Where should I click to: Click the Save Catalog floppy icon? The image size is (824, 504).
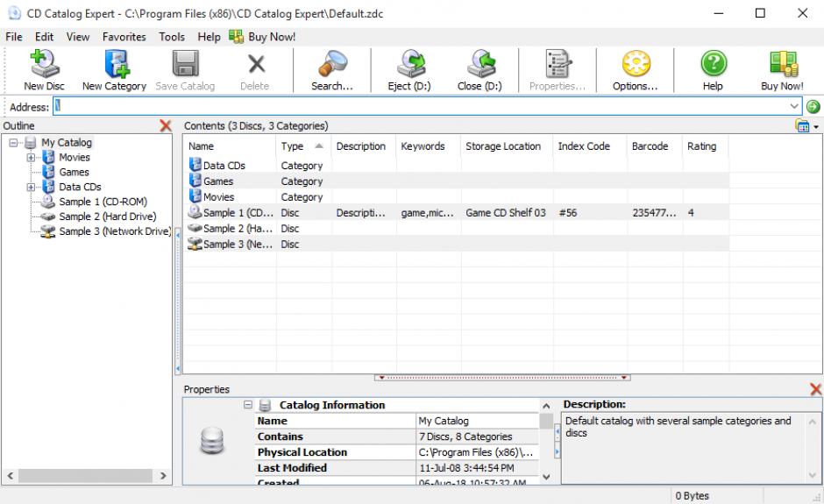point(186,64)
